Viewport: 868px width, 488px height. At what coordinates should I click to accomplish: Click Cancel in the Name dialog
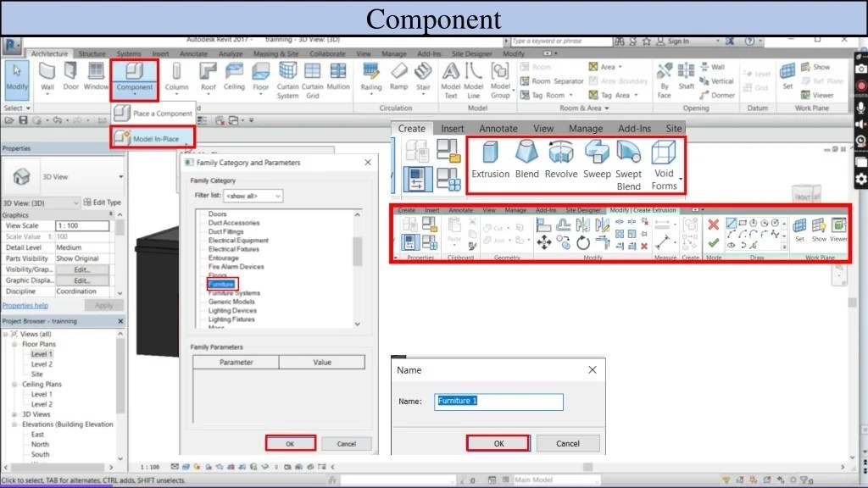pyautogui.click(x=567, y=443)
